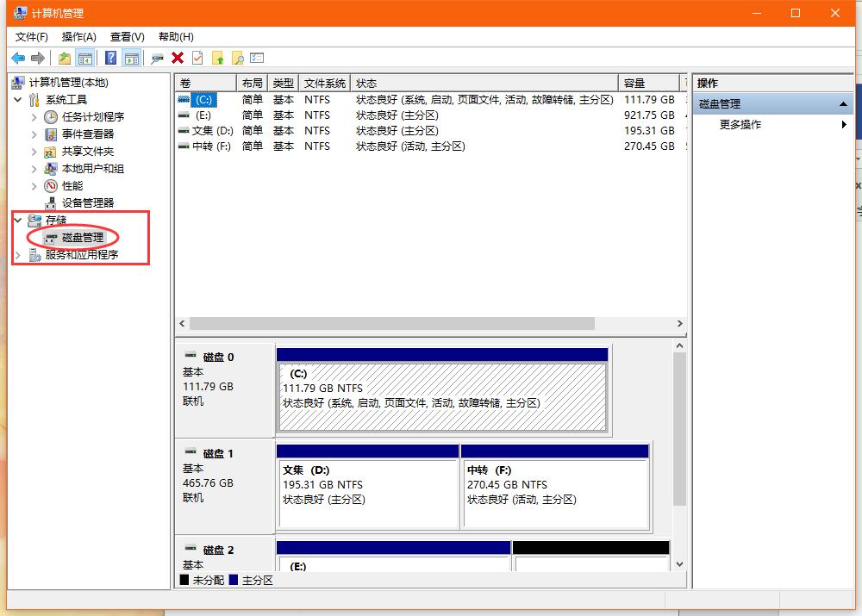The width and height of the screenshot is (862, 616).
Task: Select the 文集 (D:) volume row
Action: (431, 131)
